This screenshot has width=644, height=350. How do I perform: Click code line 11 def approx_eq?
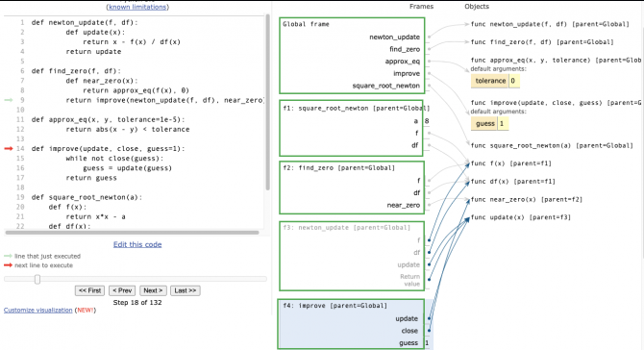click(x=108, y=119)
